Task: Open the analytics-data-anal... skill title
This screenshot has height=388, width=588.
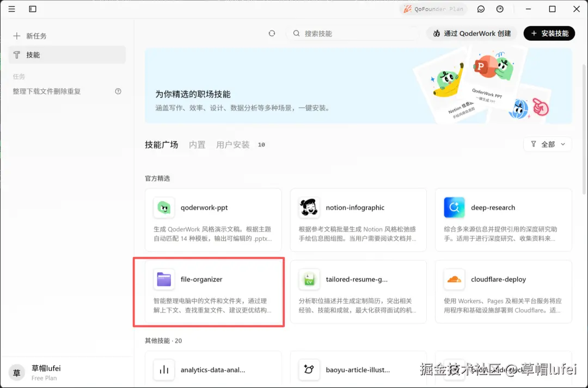Action: [213, 370]
